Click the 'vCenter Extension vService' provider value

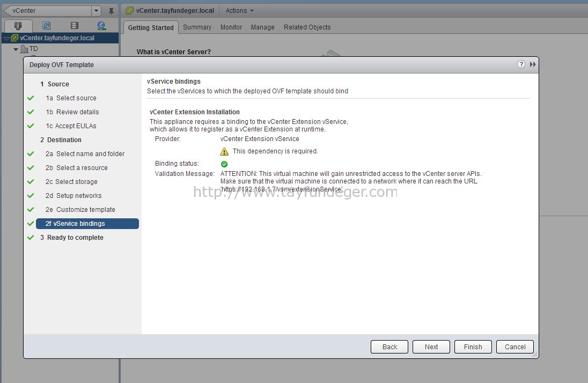click(x=260, y=139)
